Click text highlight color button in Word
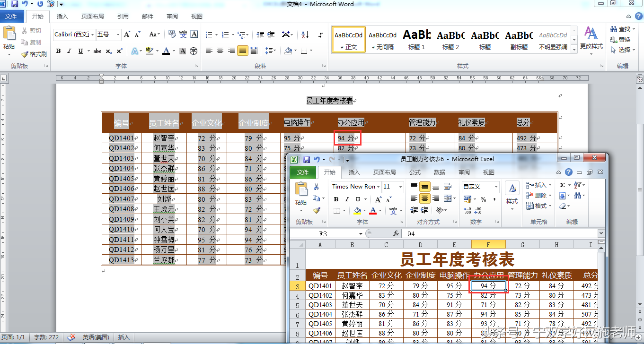This screenshot has height=344, width=644. coord(149,51)
